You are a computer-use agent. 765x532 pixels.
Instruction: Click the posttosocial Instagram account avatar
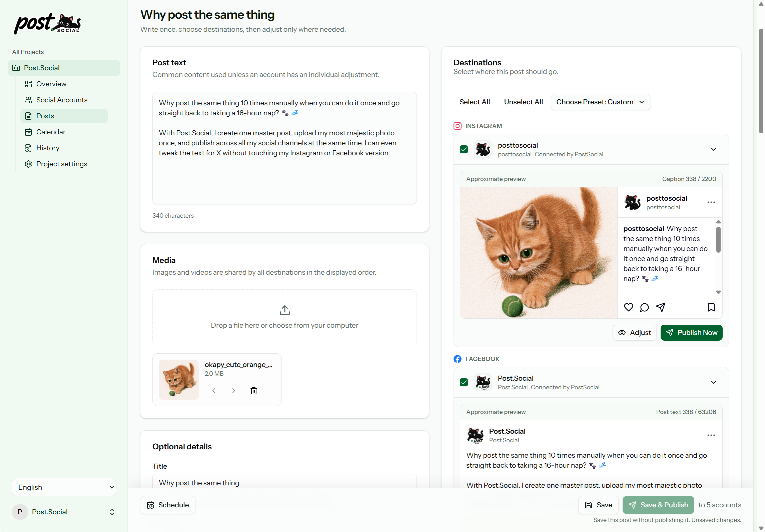483,149
